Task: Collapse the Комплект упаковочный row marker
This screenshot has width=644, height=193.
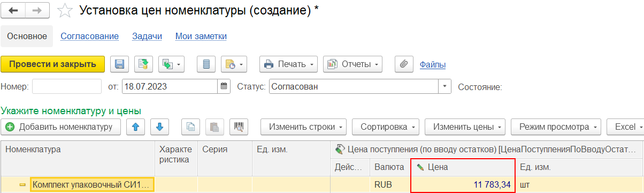Action: pos(23,185)
